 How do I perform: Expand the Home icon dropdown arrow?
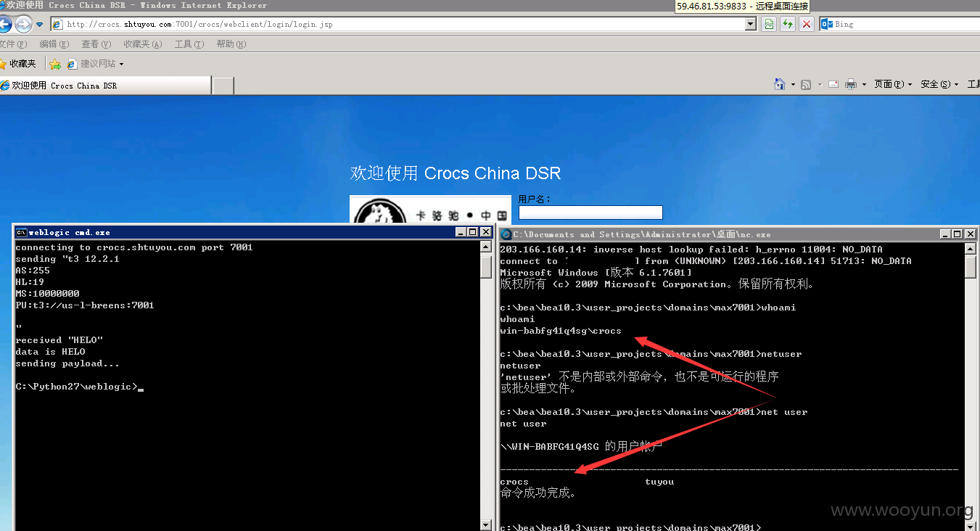pyautogui.click(x=793, y=85)
